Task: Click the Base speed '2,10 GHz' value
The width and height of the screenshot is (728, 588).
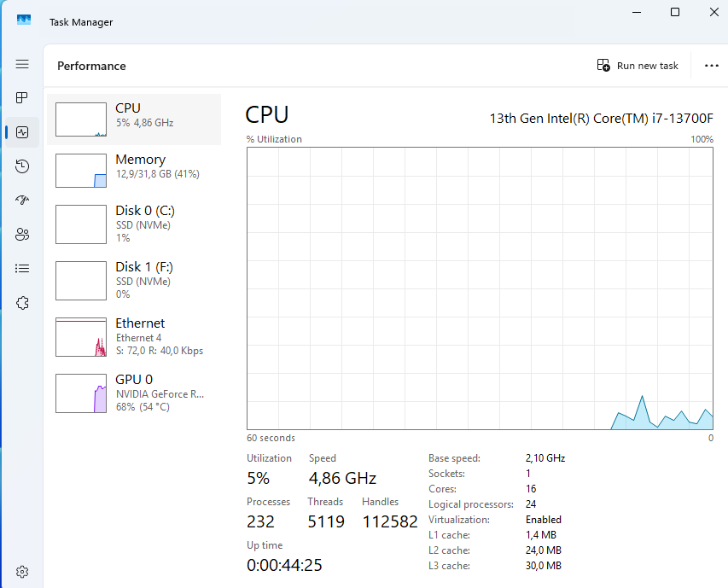Action: tap(545, 458)
